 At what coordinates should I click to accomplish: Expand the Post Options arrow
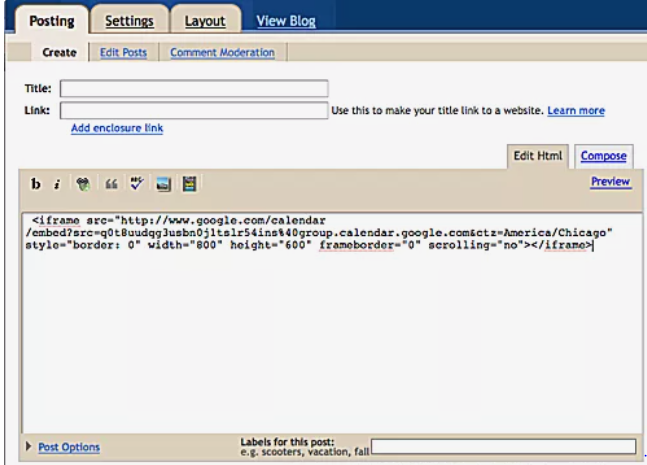click(x=27, y=446)
